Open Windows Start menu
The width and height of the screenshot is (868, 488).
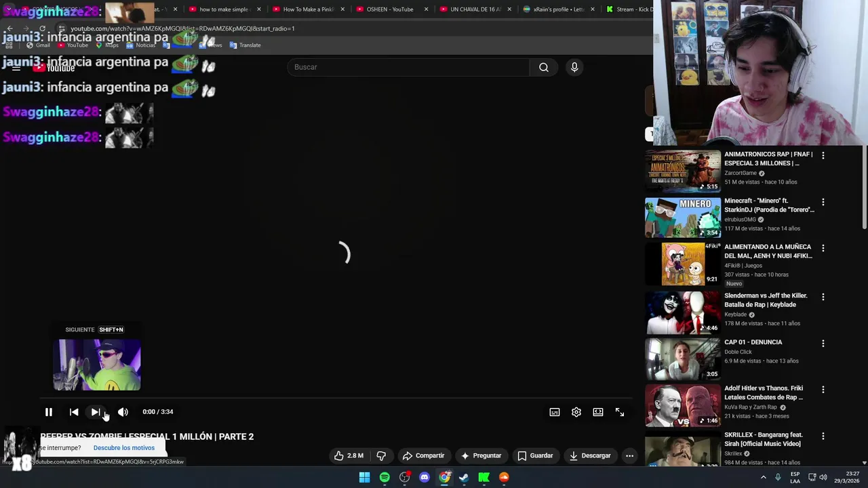[x=365, y=477]
